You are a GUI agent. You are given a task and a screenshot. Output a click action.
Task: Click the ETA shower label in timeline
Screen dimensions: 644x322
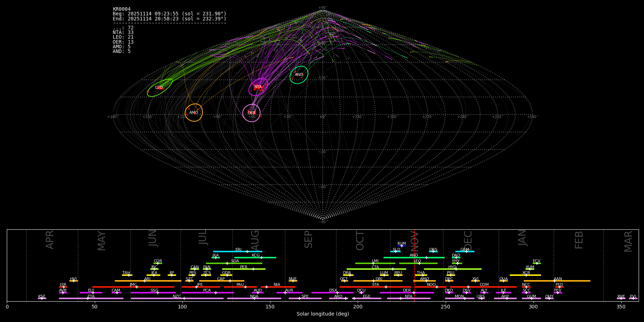(x=91, y=296)
